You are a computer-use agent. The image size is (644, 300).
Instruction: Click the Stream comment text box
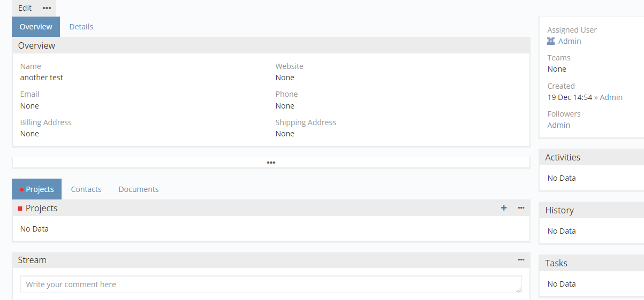click(271, 284)
